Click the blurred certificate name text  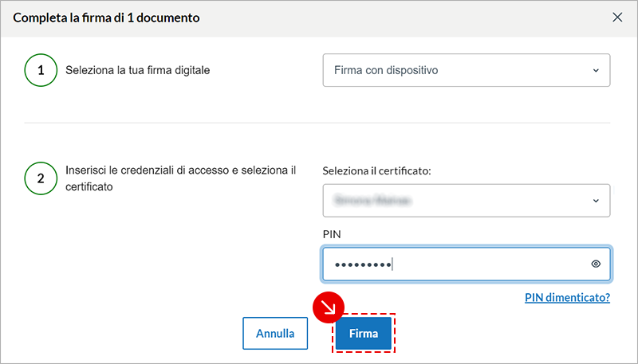coord(372,200)
